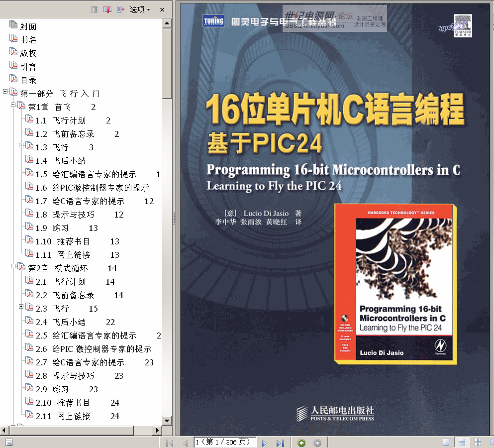The height and width of the screenshot is (448, 494).
Task: Click the PDF icon beside 第2章 模式循环
Action: (x=21, y=267)
